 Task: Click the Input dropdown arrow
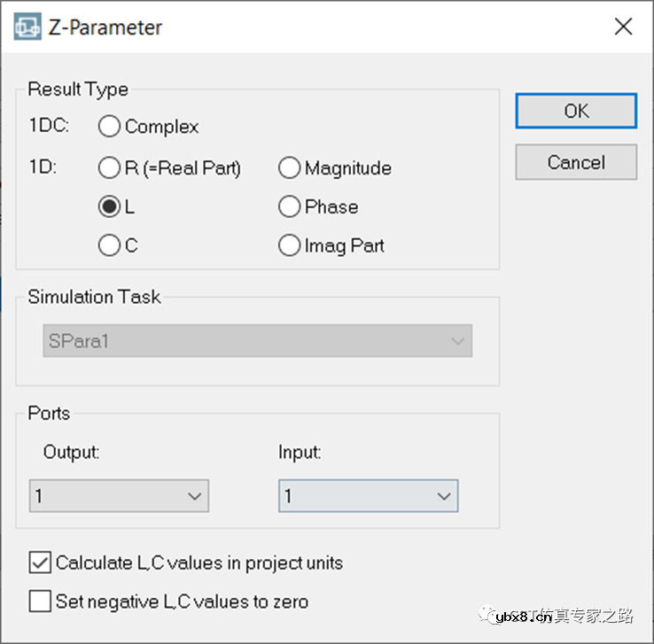tap(444, 497)
